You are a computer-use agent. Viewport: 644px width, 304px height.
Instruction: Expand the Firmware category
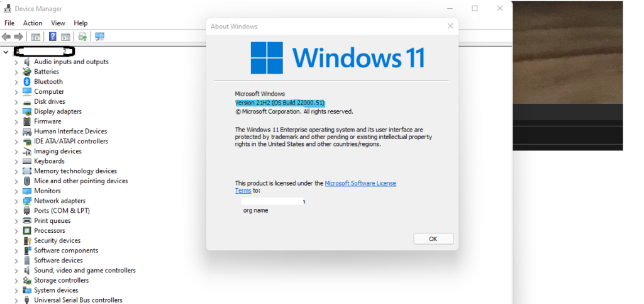[16, 121]
